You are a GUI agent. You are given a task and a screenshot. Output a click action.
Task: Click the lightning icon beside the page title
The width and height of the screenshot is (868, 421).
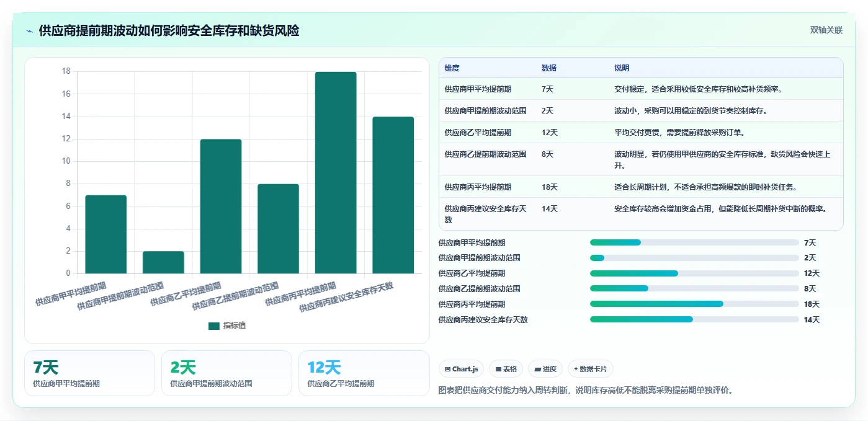(30, 31)
